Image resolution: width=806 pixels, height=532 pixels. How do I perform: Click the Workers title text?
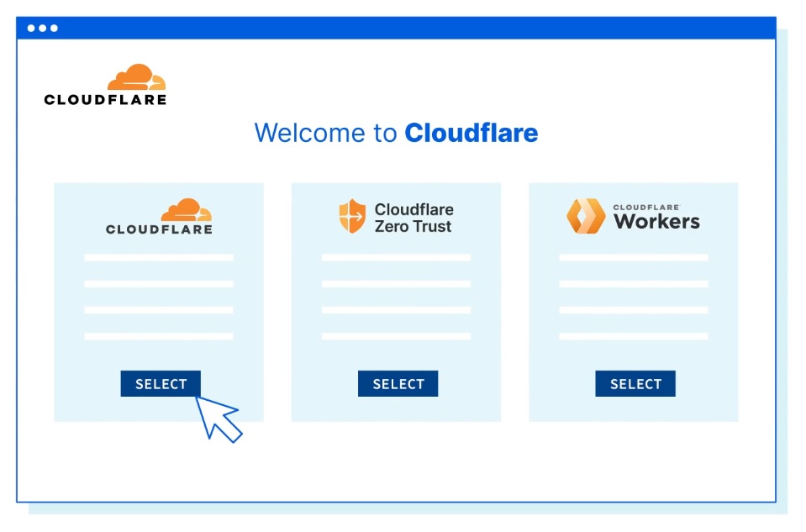656,222
